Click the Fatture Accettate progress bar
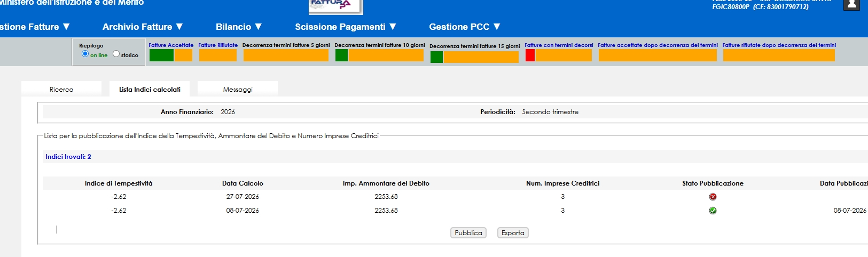The width and height of the screenshot is (868, 257). (171, 55)
